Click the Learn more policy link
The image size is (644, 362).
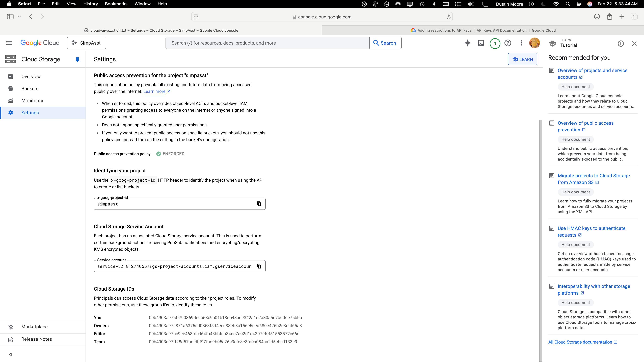pos(154,92)
